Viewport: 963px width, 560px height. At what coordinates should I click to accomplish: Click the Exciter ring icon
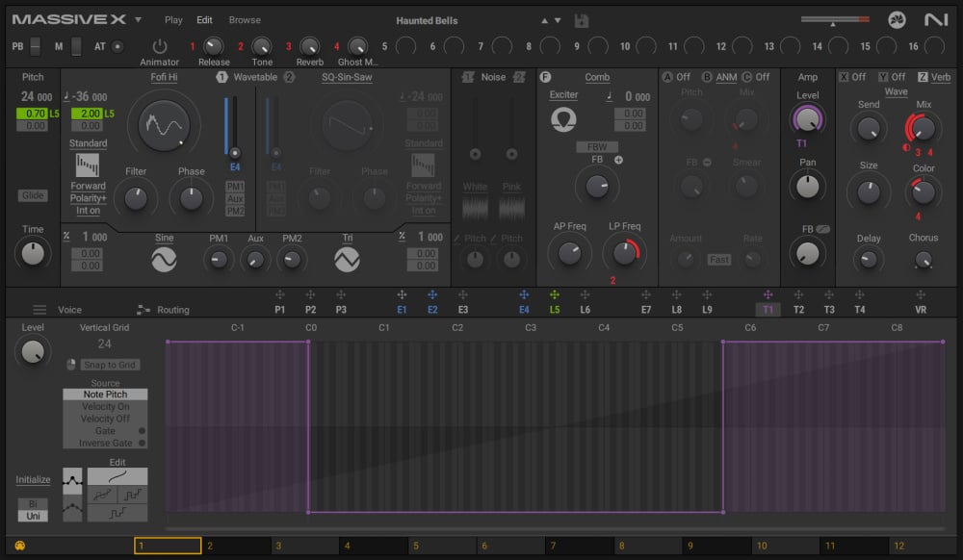coord(563,119)
